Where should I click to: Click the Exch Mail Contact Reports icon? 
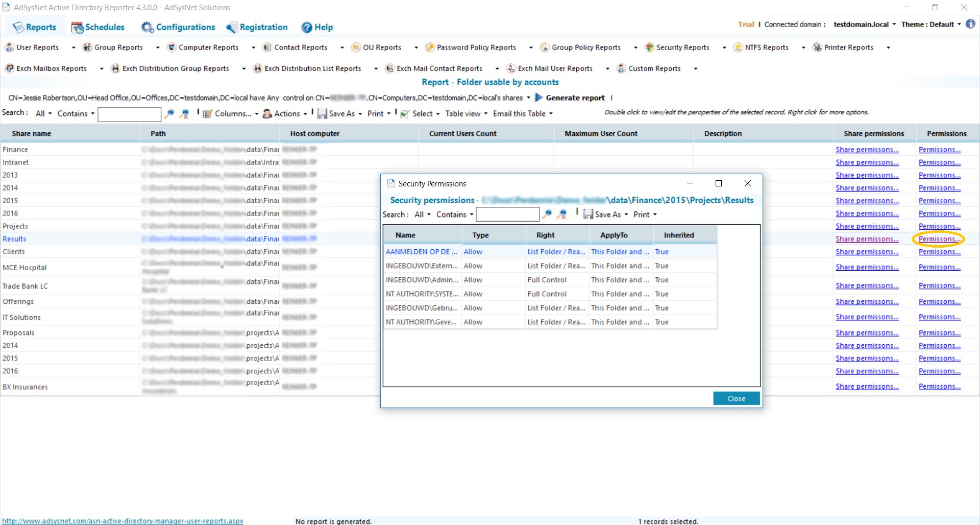tap(390, 68)
